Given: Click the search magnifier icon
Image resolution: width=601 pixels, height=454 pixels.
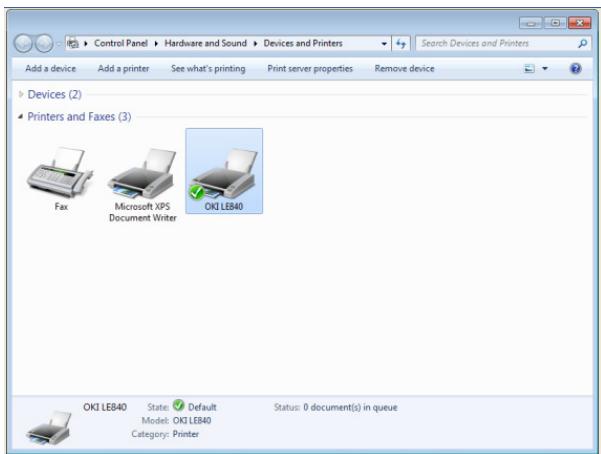Looking at the screenshot, I should (x=583, y=43).
